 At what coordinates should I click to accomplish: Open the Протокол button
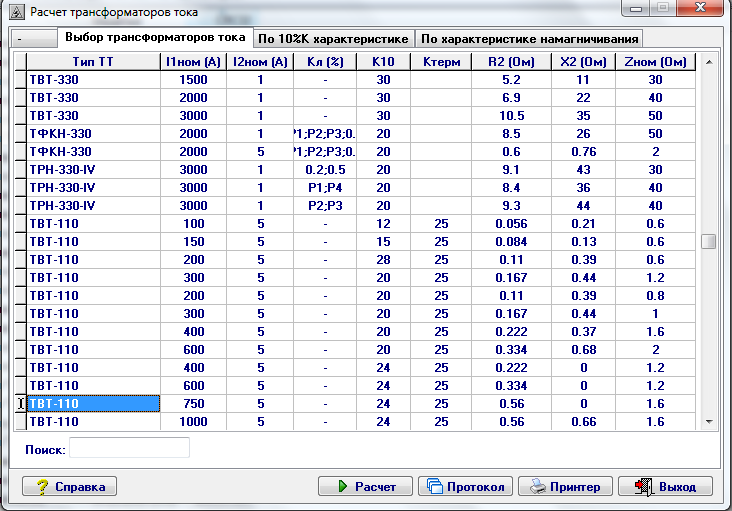(x=465, y=486)
